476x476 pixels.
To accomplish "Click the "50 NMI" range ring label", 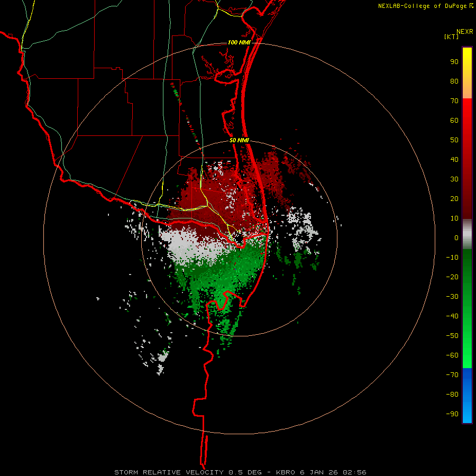I will [239, 140].
